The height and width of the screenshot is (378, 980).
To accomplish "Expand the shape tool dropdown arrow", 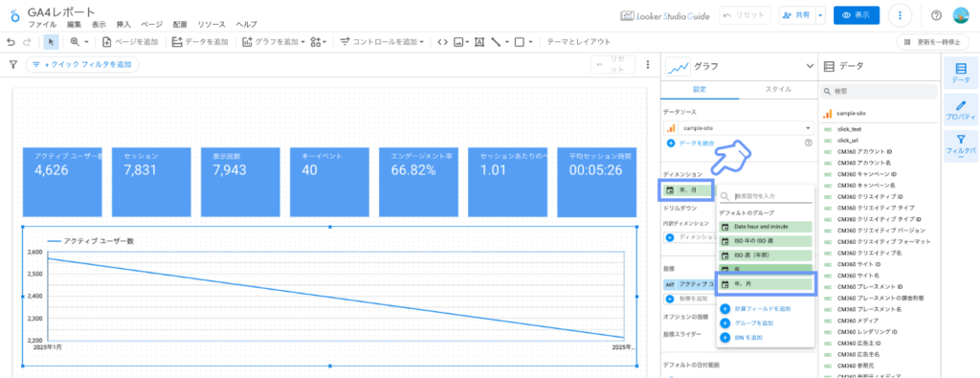I will click(530, 42).
